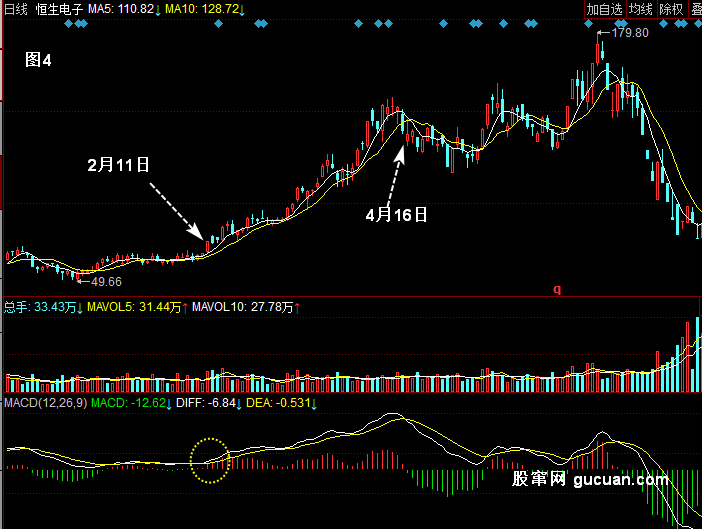This screenshot has height=529, width=702.
Task: Click the MAVOL5: 31.44万 readout
Action: [x=137, y=307]
